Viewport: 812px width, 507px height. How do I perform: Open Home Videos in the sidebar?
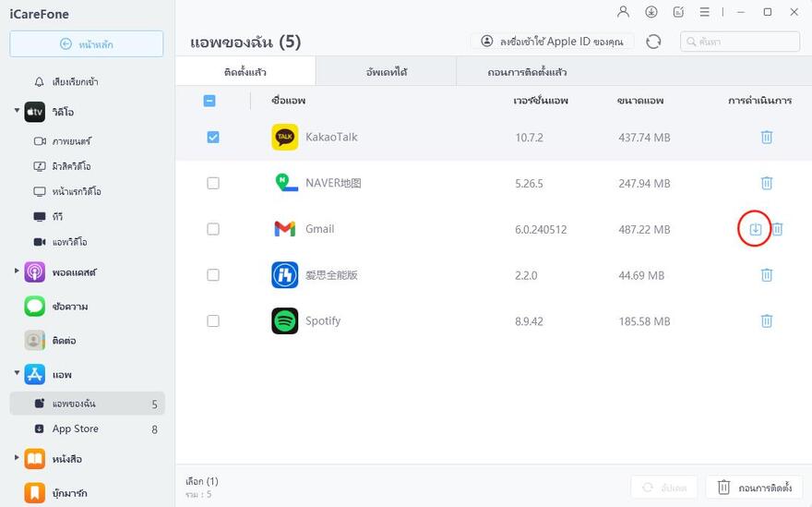click(67, 191)
